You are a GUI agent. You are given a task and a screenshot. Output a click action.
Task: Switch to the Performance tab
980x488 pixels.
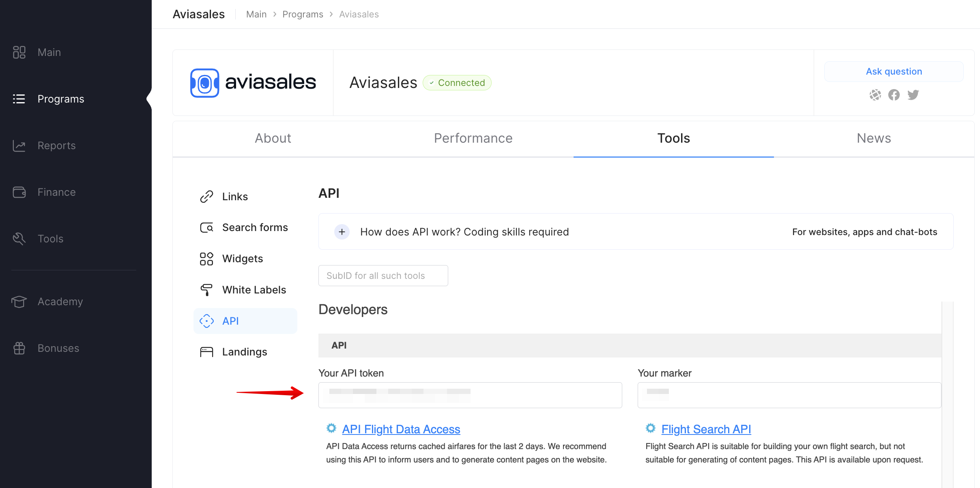point(473,138)
